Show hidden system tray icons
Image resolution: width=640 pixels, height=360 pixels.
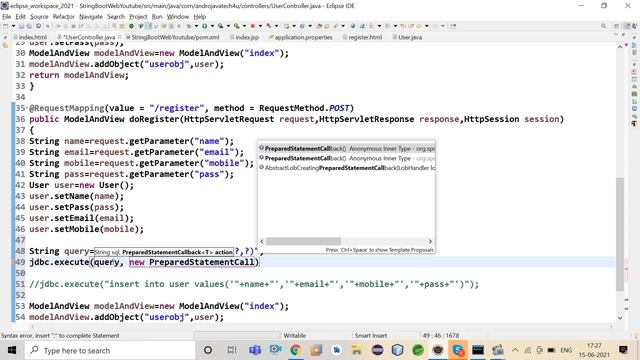[515, 350]
